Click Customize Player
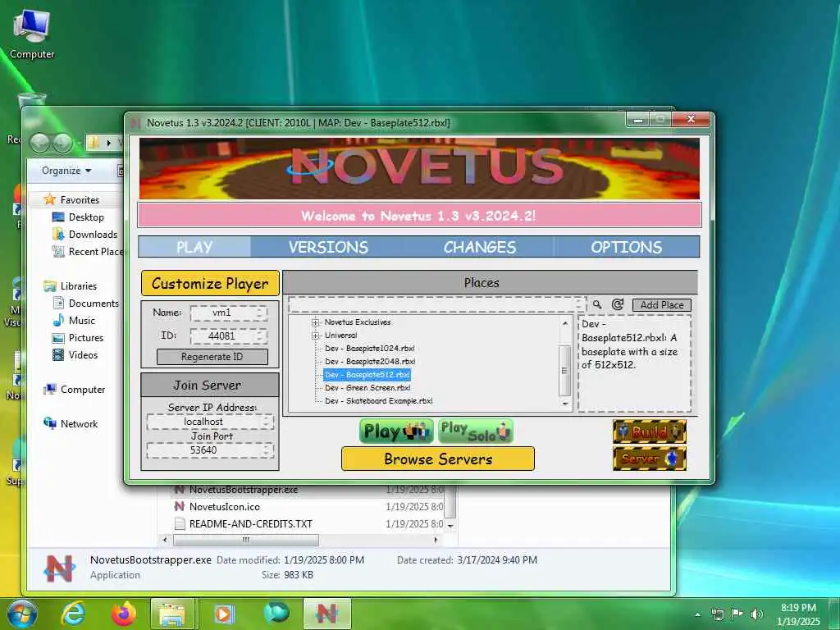The width and height of the screenshot is (840, 630). (x=211, y=283)
